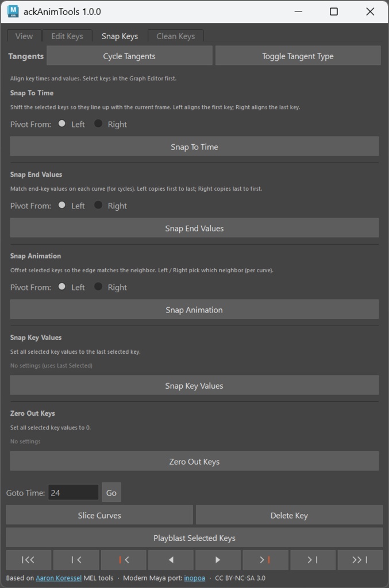Click the >| next frame icon
Viewport: 389px width, 588px height.
click(313, 560)
